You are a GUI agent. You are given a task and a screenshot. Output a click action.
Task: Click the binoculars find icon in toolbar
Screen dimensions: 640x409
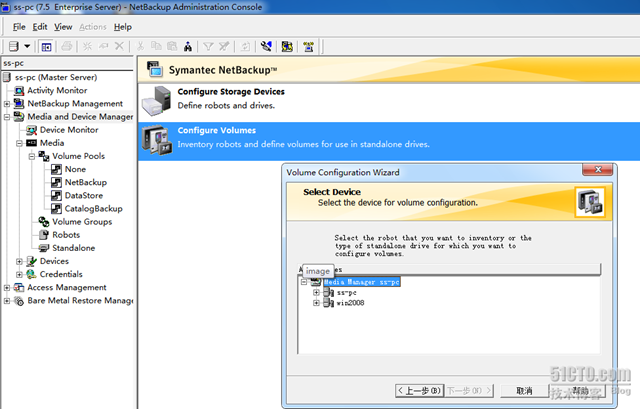click(x=188, y=46)
